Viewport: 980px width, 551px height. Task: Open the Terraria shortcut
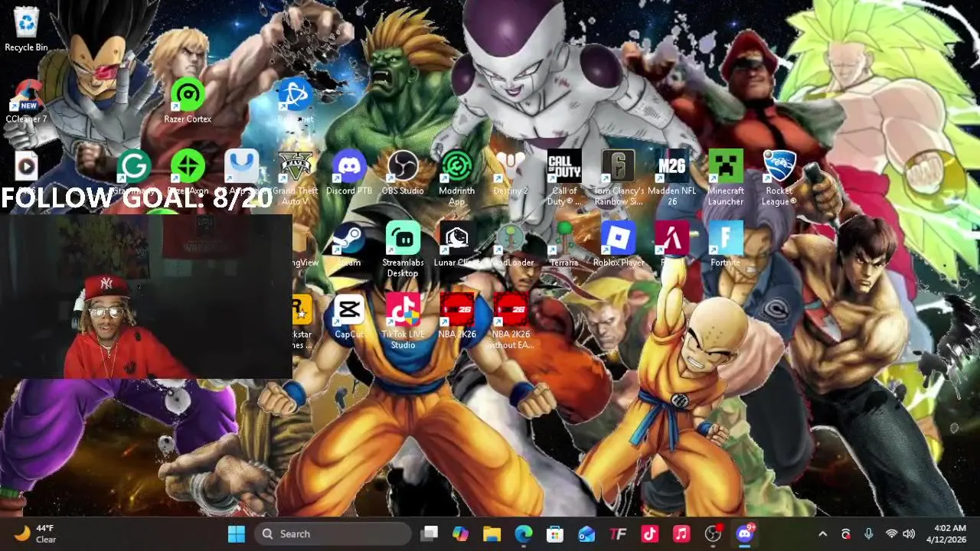pos(564,244)
